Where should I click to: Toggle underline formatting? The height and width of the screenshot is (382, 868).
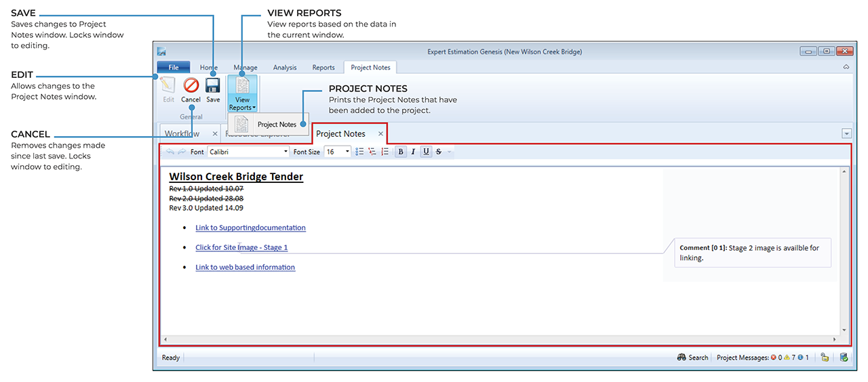click(426, 152)
